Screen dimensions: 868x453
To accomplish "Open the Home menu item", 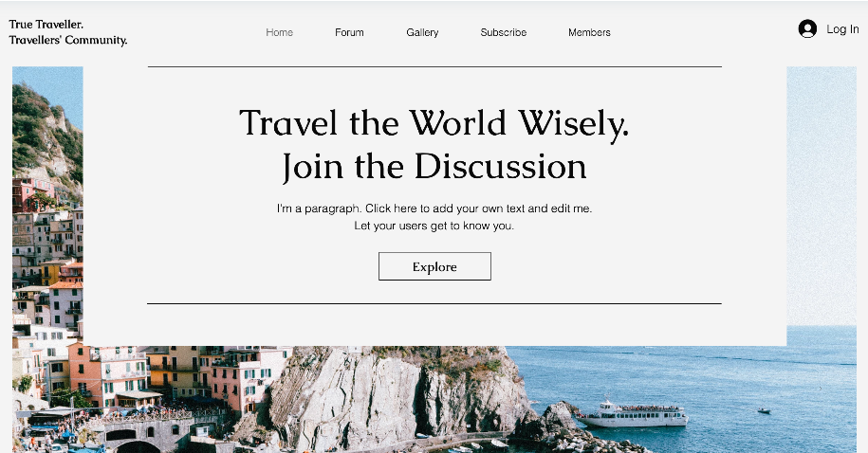I will tap(280, 32).
